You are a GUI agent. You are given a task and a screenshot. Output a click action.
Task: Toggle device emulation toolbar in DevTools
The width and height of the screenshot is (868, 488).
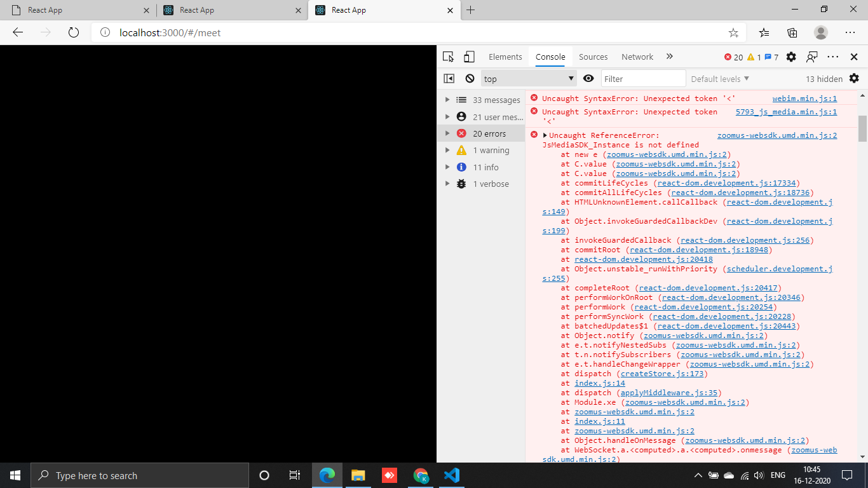[x=469, y=57]
